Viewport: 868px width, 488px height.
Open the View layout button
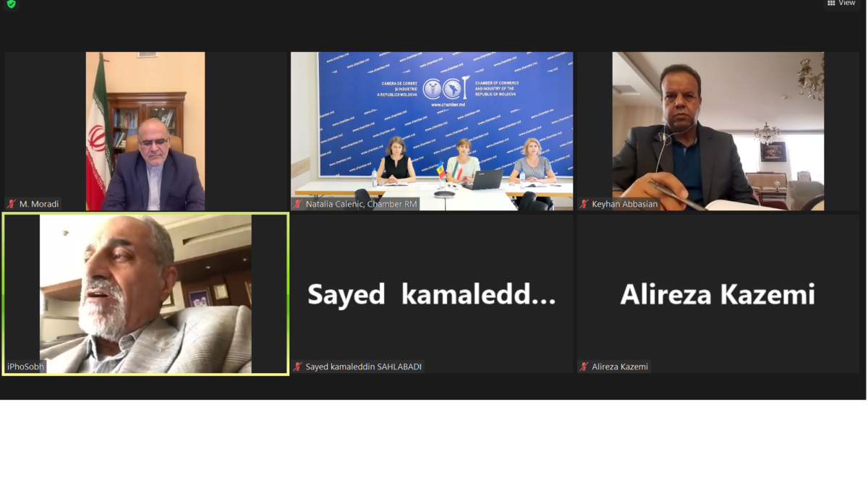coord(842,4)
